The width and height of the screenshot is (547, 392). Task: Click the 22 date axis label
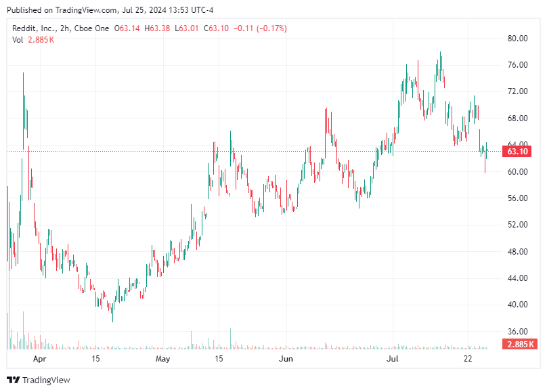pyautogui.click(x=468, y=359)
